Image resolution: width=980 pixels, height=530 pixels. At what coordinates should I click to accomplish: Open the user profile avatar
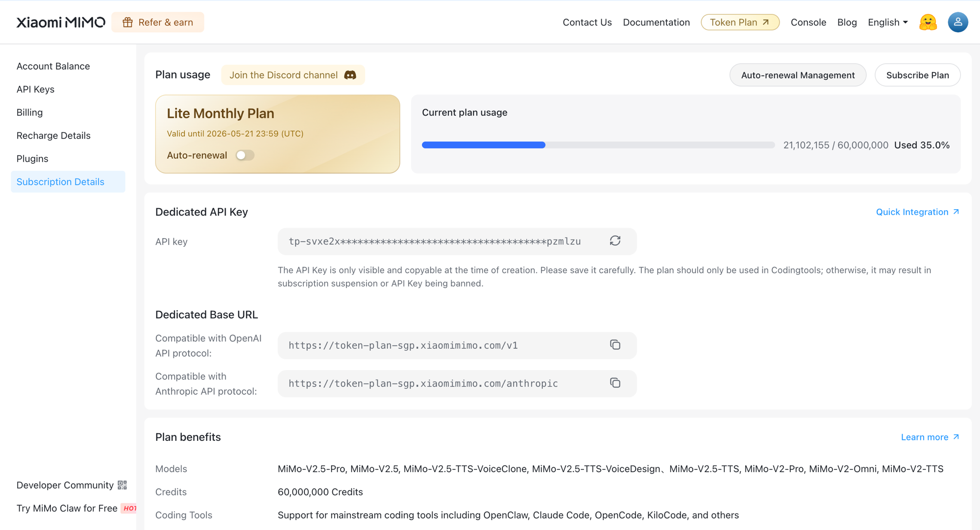(x=957, y=22)
